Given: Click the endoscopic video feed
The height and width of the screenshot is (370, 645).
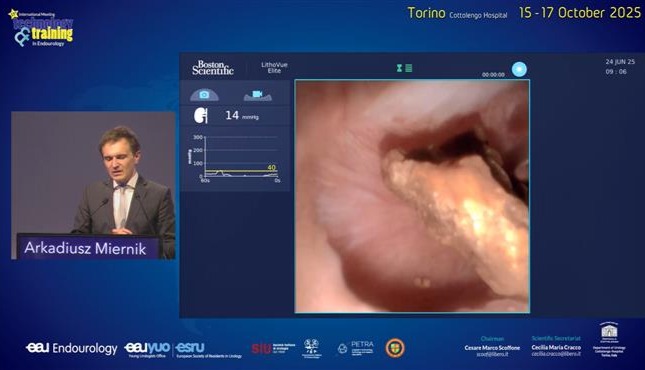Looking at the screenshot, I should click(x=412, y=196).
